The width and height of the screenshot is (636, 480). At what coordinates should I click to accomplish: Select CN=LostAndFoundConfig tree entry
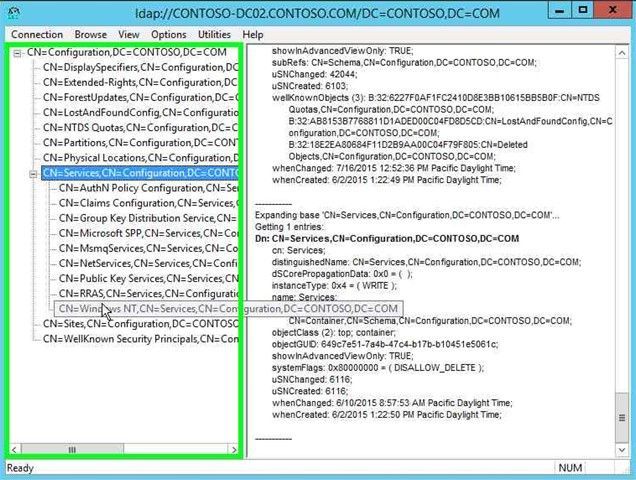[140, 112]
